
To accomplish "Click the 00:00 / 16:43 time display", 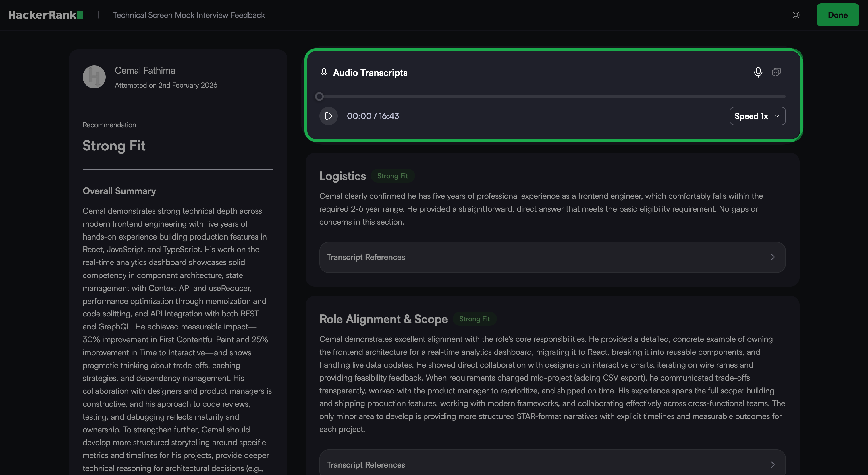I will 373,116.
